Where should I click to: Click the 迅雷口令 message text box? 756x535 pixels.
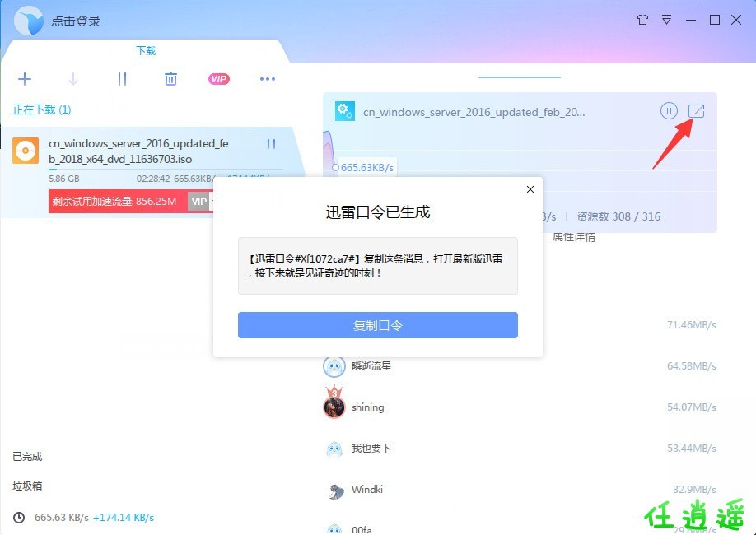click(377, 265)
